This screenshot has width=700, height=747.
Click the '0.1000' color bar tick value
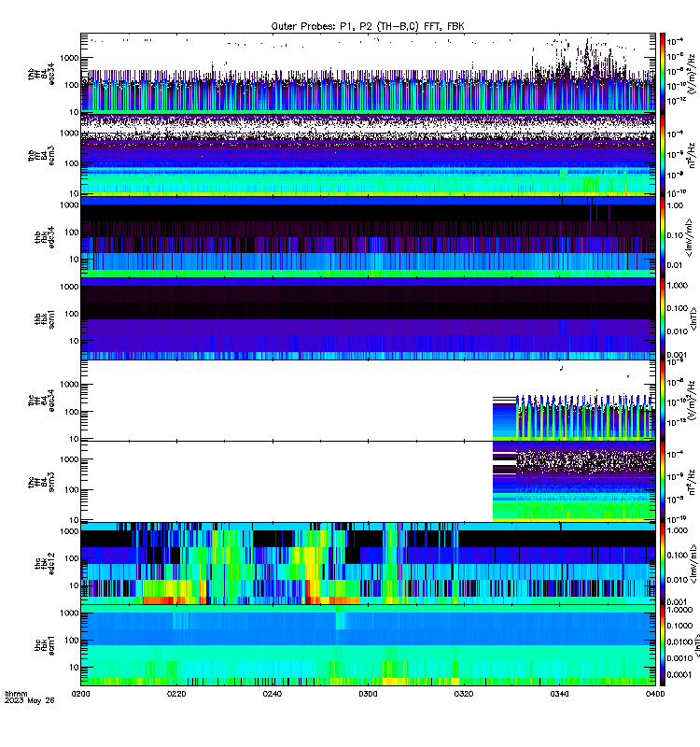coord(680,626)
